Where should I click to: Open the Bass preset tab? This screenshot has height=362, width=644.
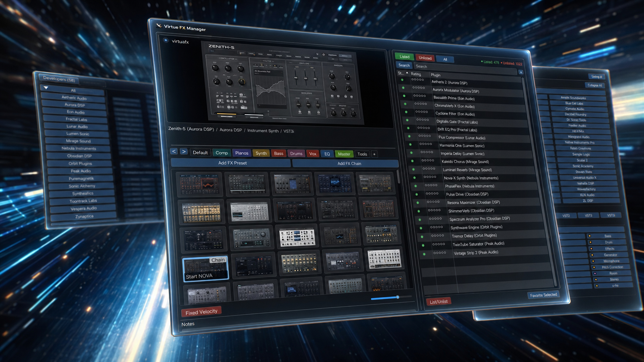[x=279, y=153]
